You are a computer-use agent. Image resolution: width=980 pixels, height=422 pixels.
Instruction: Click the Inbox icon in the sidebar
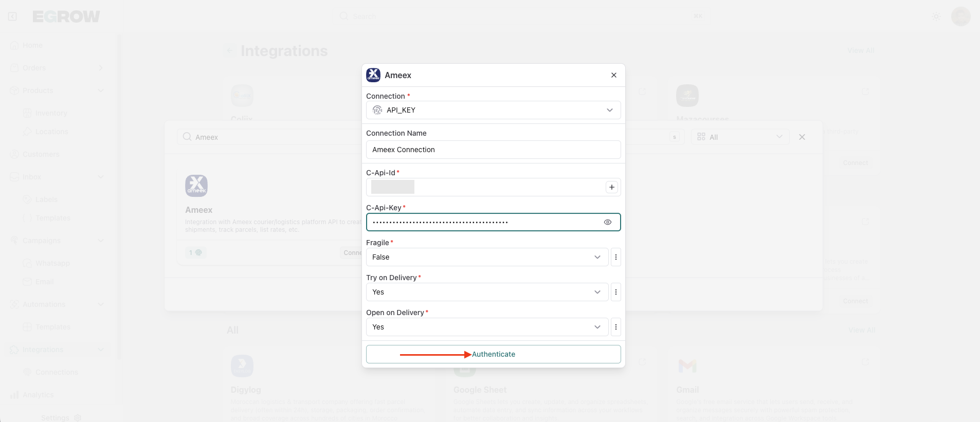click(14, 177)
